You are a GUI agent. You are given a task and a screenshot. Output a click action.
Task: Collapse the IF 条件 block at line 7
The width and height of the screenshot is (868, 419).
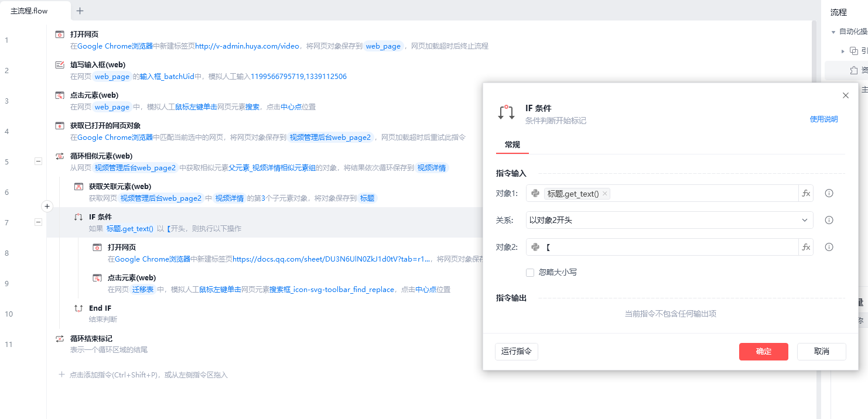coord(39,222)
